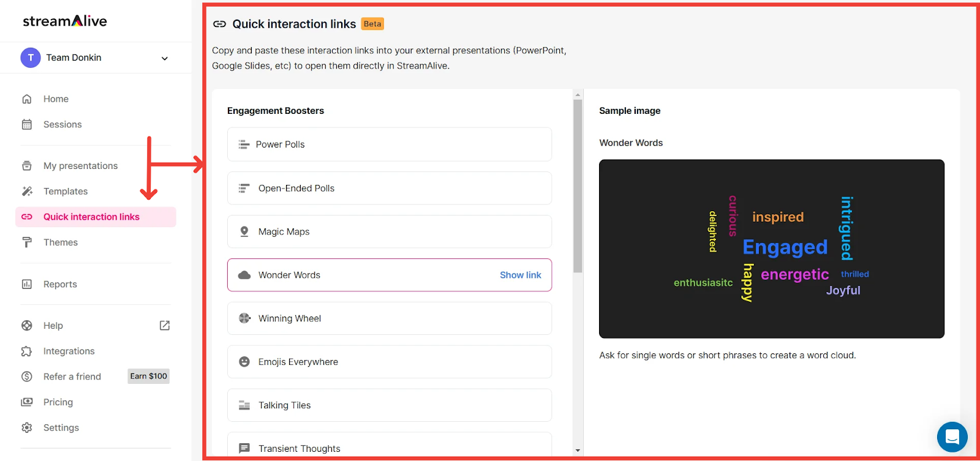Click the Refer a friend dollar icon

(x=27, y=377)
